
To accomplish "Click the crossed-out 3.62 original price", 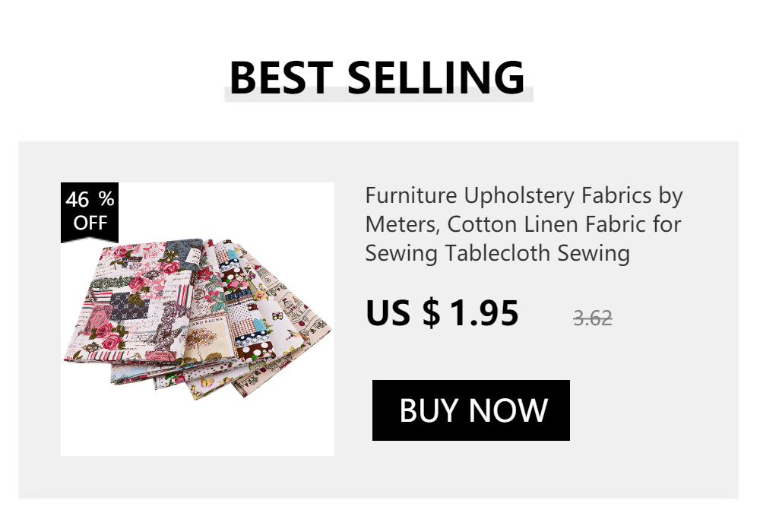I will click(592, 318).
